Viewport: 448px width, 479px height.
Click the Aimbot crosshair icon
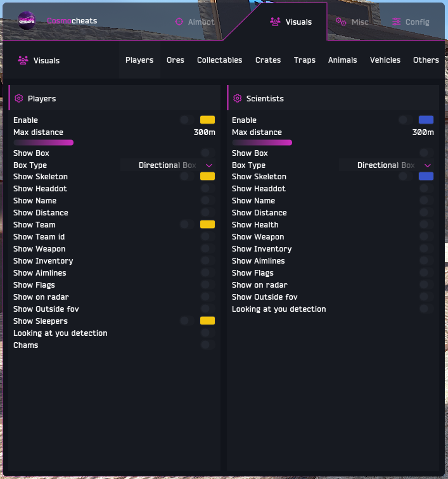click(179, 22)
